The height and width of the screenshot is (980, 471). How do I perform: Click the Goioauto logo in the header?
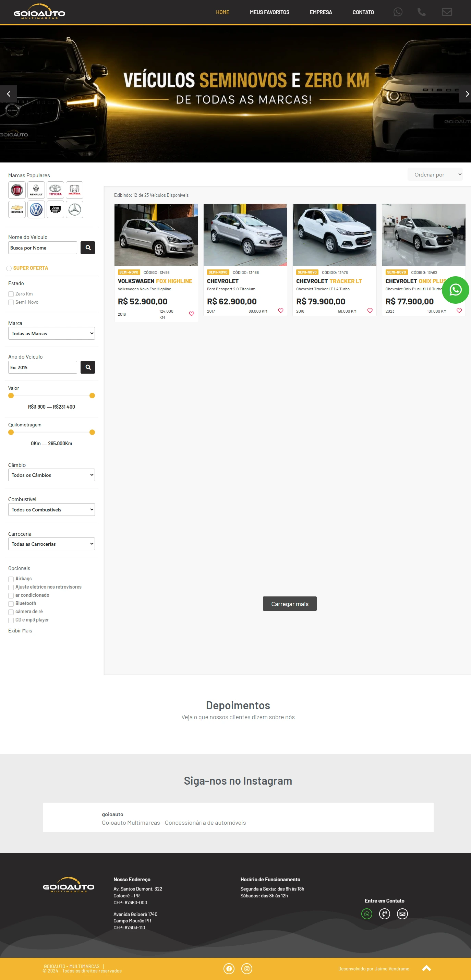pos(39,12)
